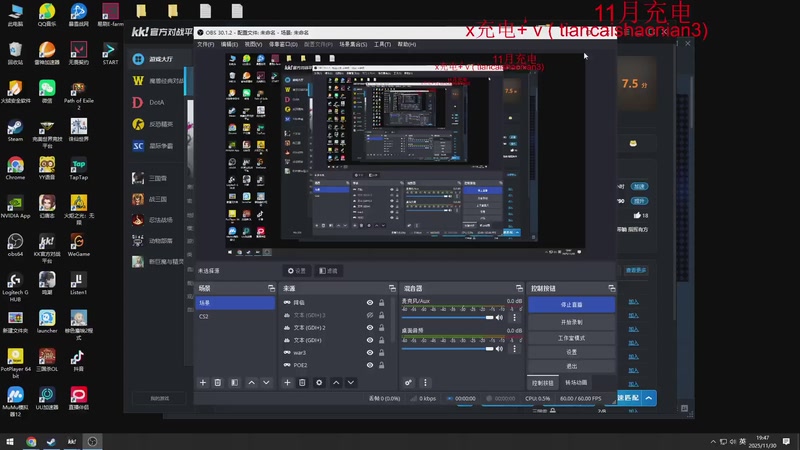Open the TapTap desktop icon

click(79, 169)
